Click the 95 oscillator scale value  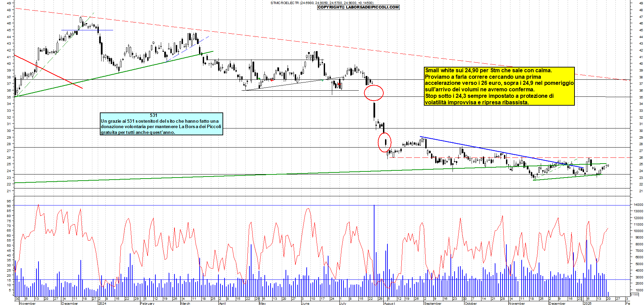(x=9, y=201)
